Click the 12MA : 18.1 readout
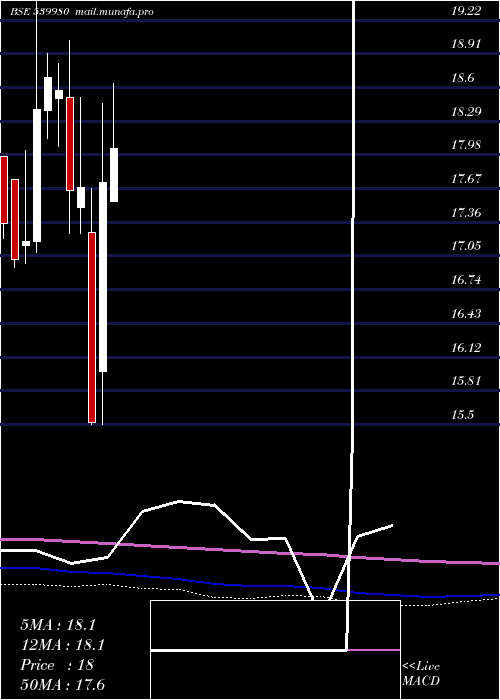 [62, 645]
